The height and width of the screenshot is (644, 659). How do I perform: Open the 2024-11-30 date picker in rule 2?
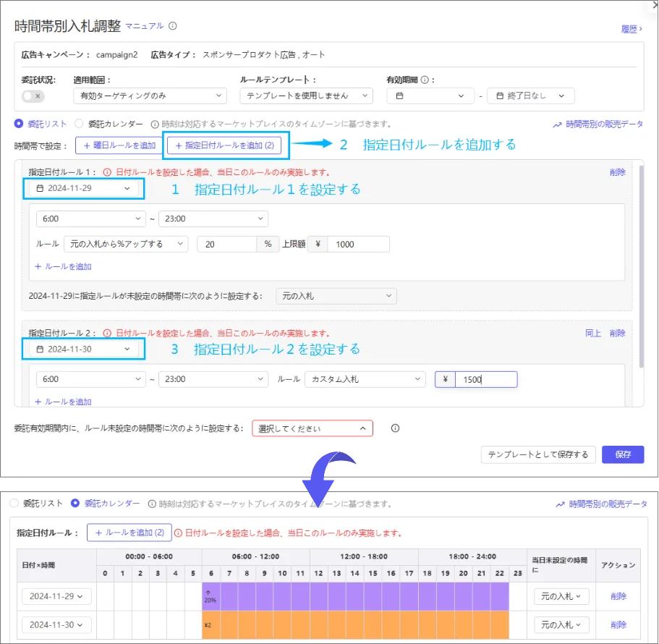(83, 349)
